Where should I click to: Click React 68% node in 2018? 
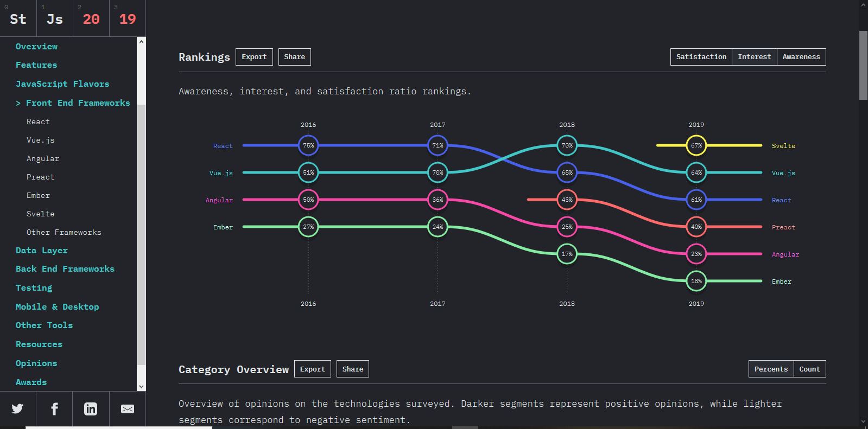(567, 172)
